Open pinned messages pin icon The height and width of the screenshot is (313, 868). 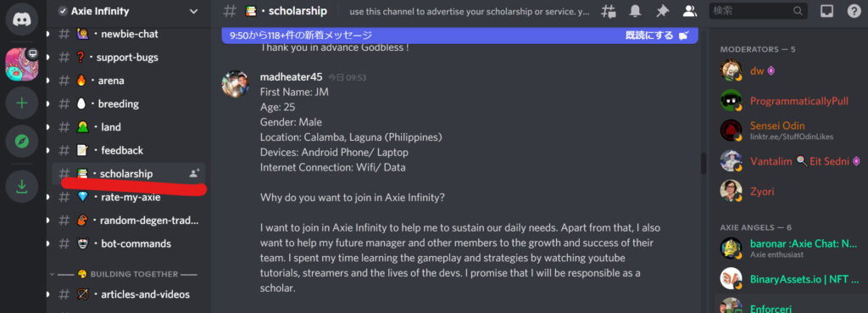(662, 10)
